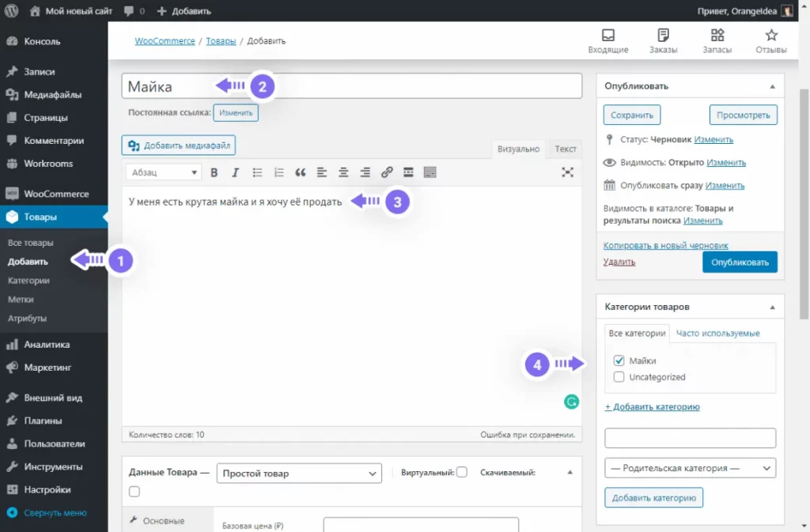The height and width of the screenshot is (532, 810).
Task: Click the bulleted list icon
Action: click(x=257, y=172)
